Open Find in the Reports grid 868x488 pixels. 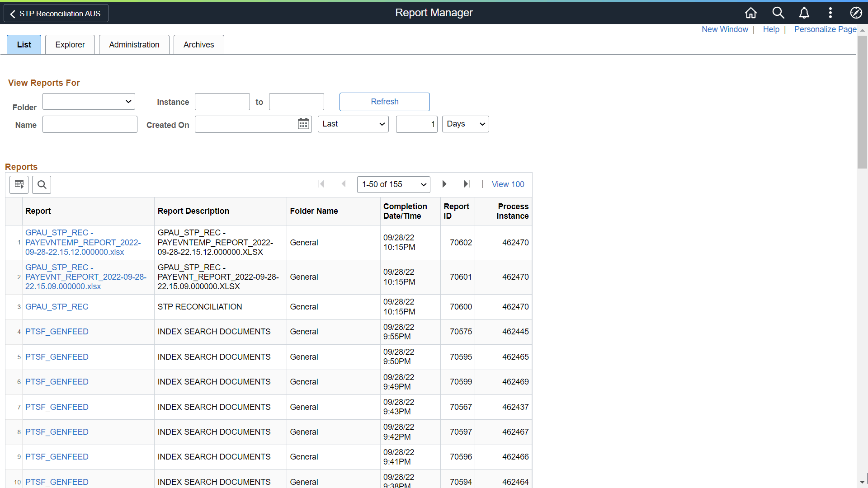pyautogui.click(x=41, y=184)
